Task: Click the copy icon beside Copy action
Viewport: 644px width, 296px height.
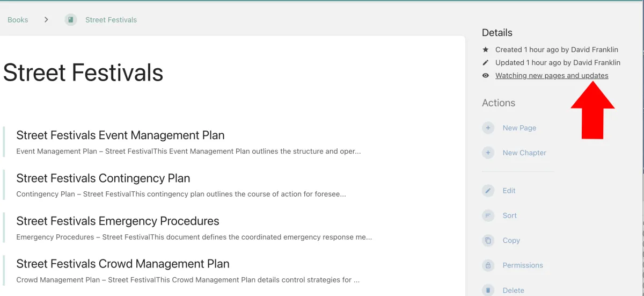Action: [488, 240]
